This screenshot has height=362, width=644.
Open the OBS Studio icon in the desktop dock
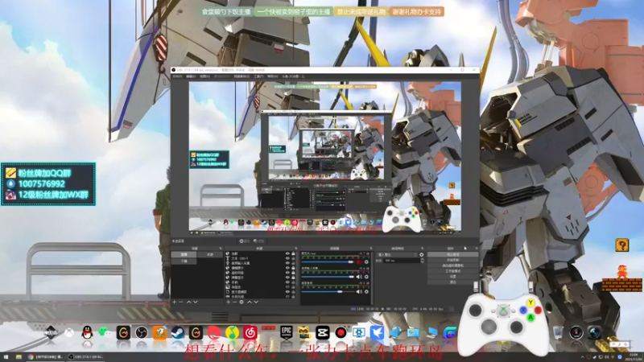142,332
